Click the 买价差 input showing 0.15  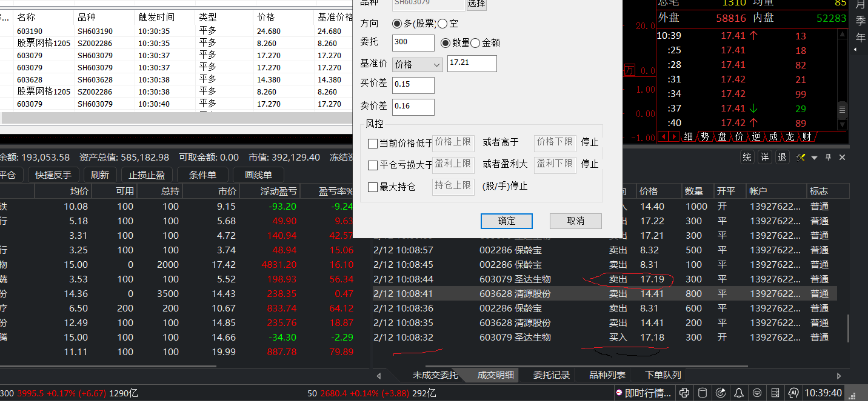[x=413, y=85]
